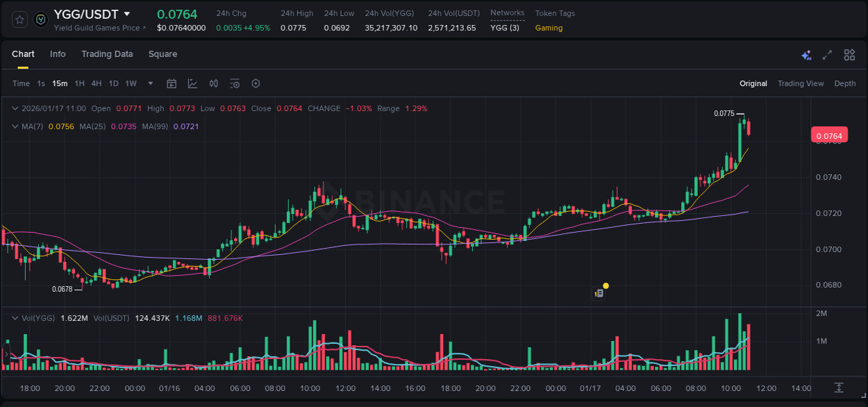Collapse the Vol indicator row arrow
Image resolution: width=868 pixels, height=407 pixels.
[15, 317]
